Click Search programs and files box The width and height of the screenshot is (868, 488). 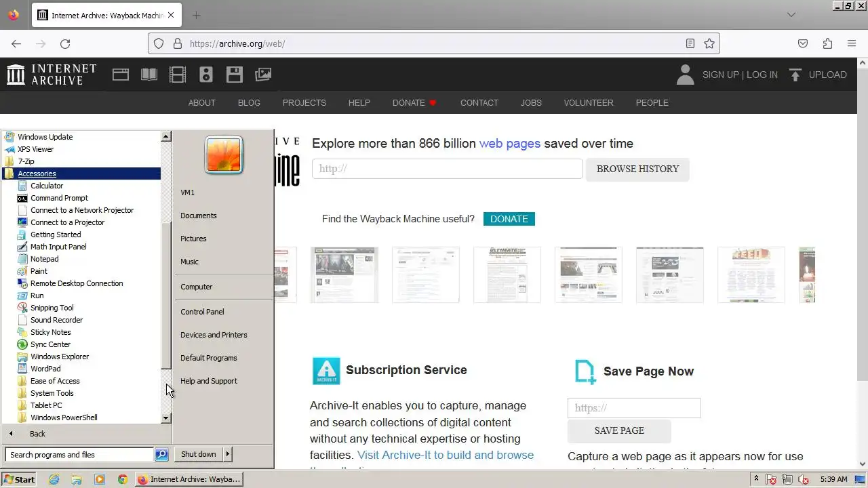[79, 455]
